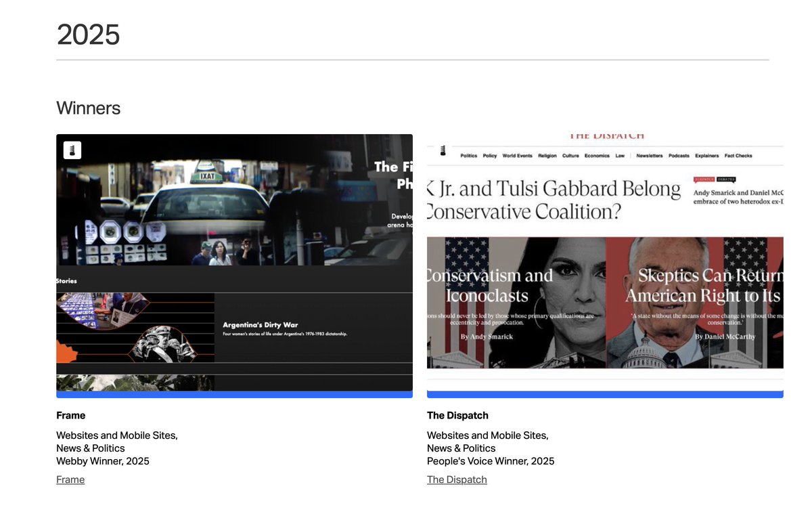The width and height of the screenshot is (812, 518).
Task: Click the Webby spring badge on the Dispatch thumbnail
Action: (443, 150)
